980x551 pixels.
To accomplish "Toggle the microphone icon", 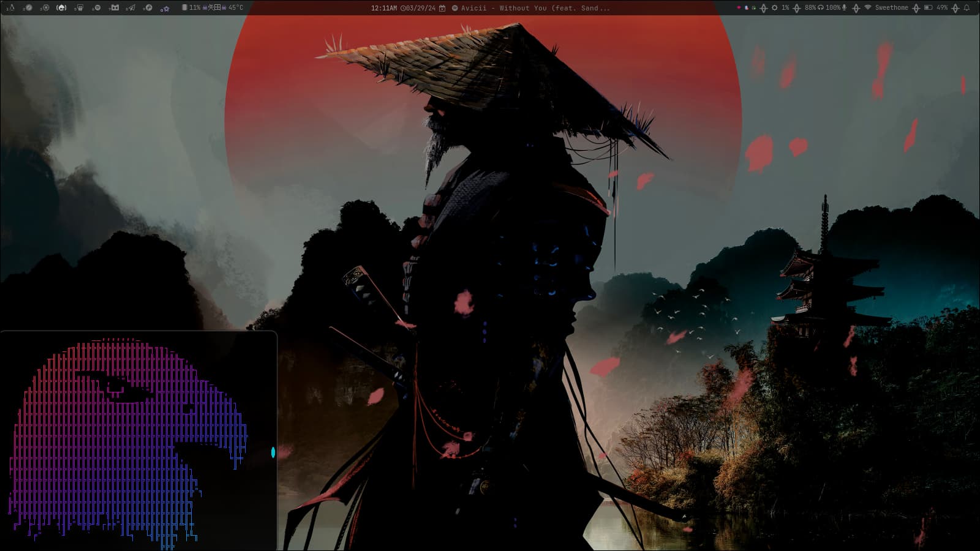I will point(844,7).
